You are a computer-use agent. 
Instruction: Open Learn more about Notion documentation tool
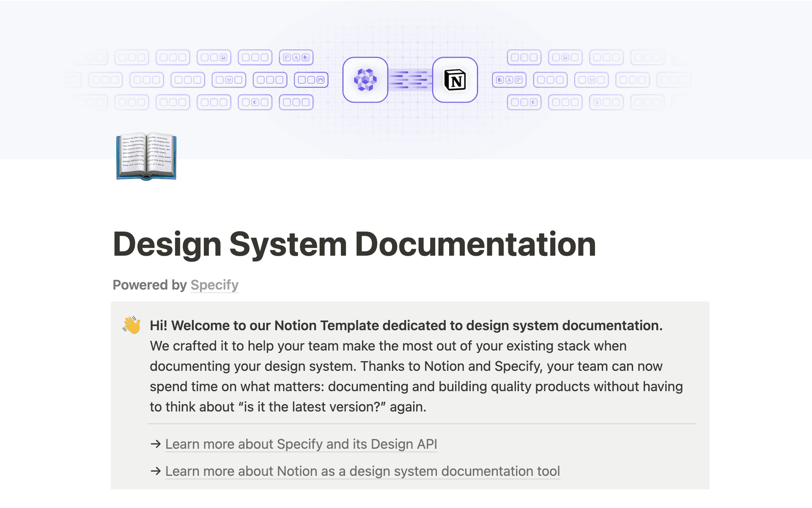[362, 471]
